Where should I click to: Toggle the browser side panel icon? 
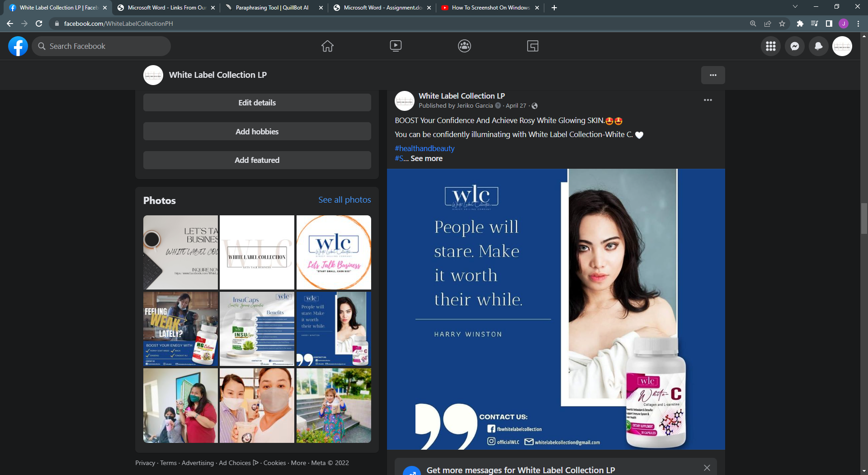[829, 24]
